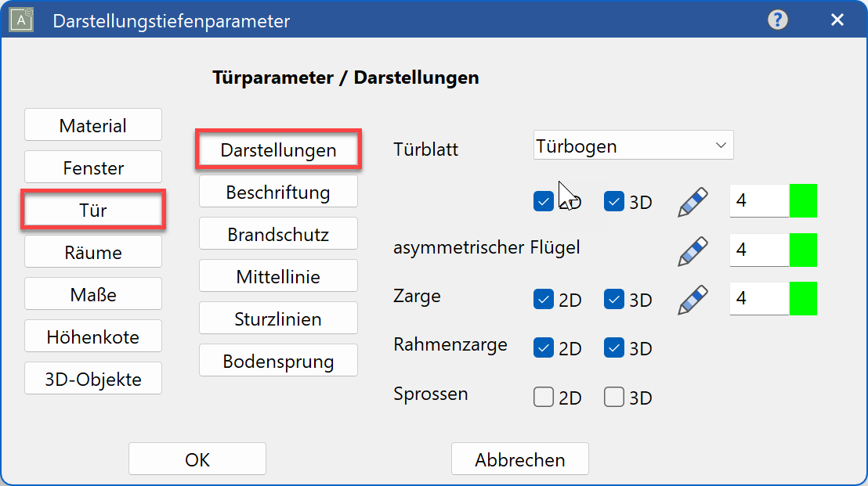Uncheck Rahmenzarge 3D checkbox
This screenshot has height=486, width=868.
click(614, 348)
